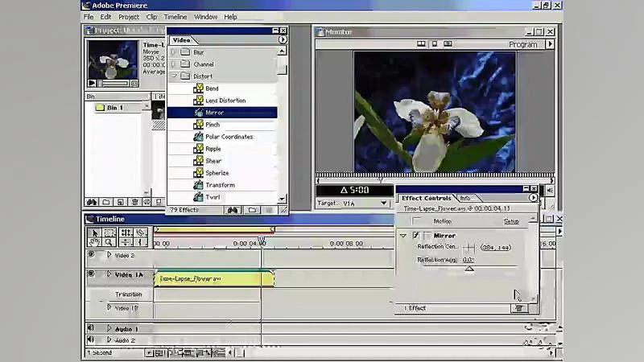The height and width of the screenshot is (362, 644).
Task: Toggle eye visibility for Video 2 track
Action: 91,255
